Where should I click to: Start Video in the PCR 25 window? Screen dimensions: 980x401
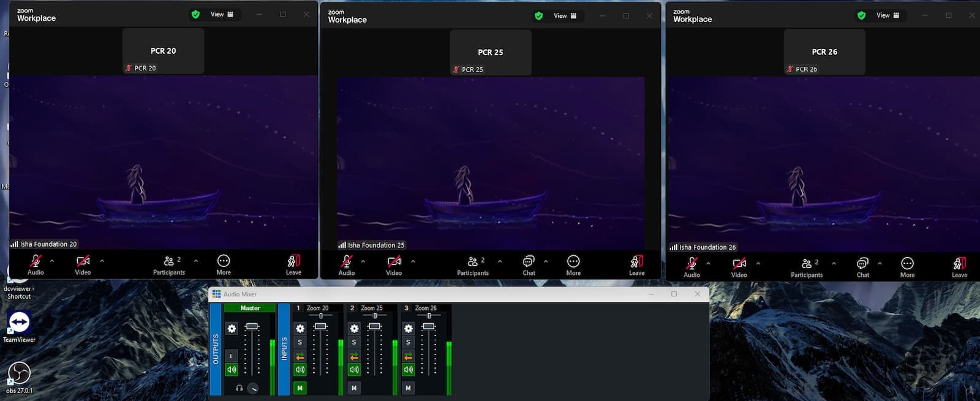point(394,262)
